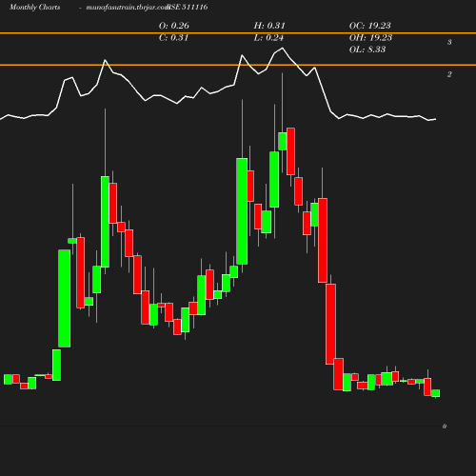This screenshot has width=476, height=476.
Task: Click the 'OC: 19.23' value
Action: (x=370, y=26)
